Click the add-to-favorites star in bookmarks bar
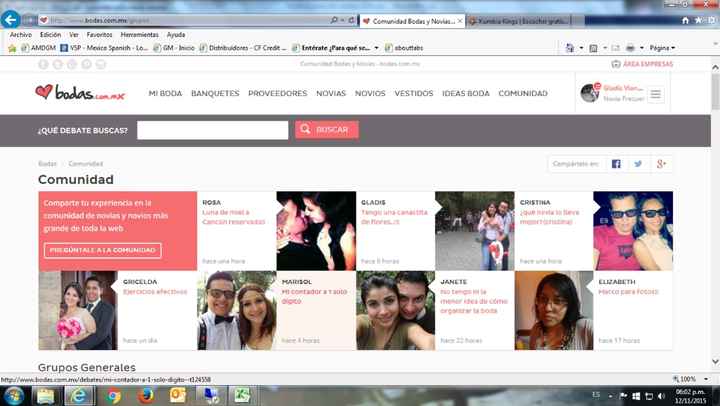This screenshot has width=720, height=406. [x=12, y=48]
